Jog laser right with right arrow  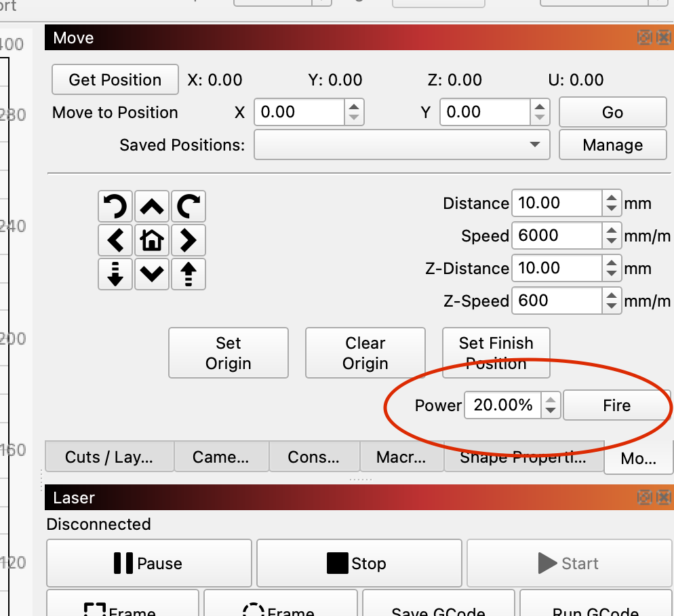[188, 239]
